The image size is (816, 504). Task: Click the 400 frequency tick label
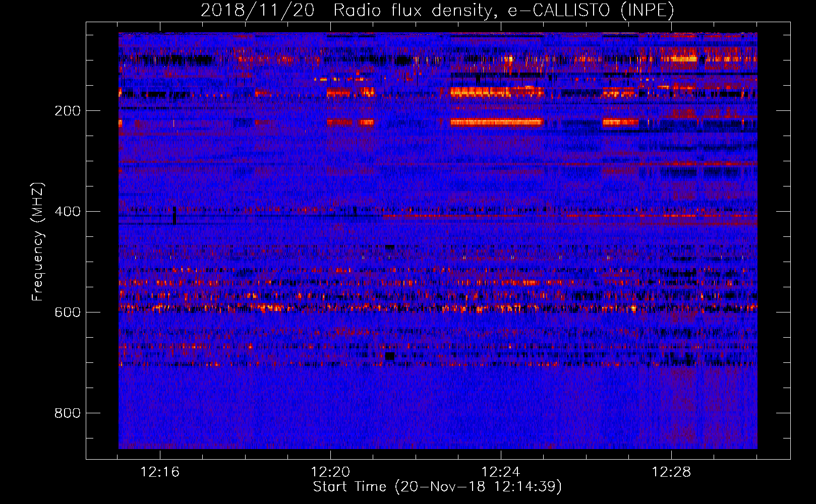[68, 211]
